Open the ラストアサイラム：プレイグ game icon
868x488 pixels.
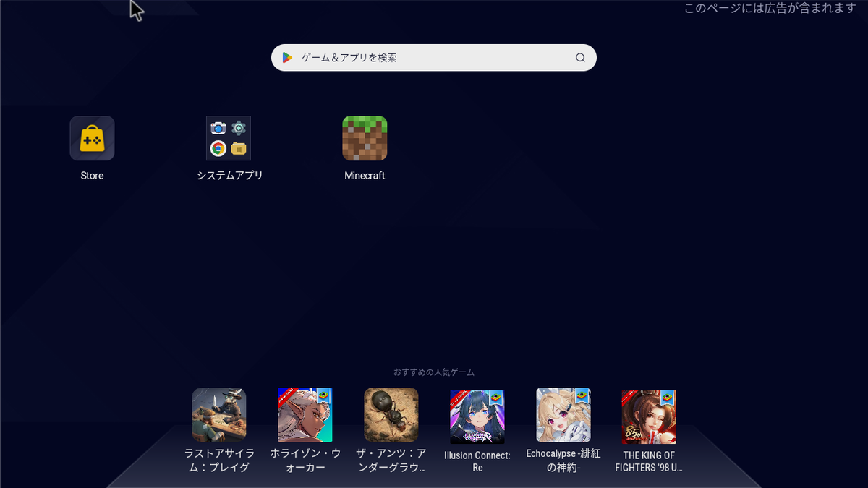click(x=219, y=415)
